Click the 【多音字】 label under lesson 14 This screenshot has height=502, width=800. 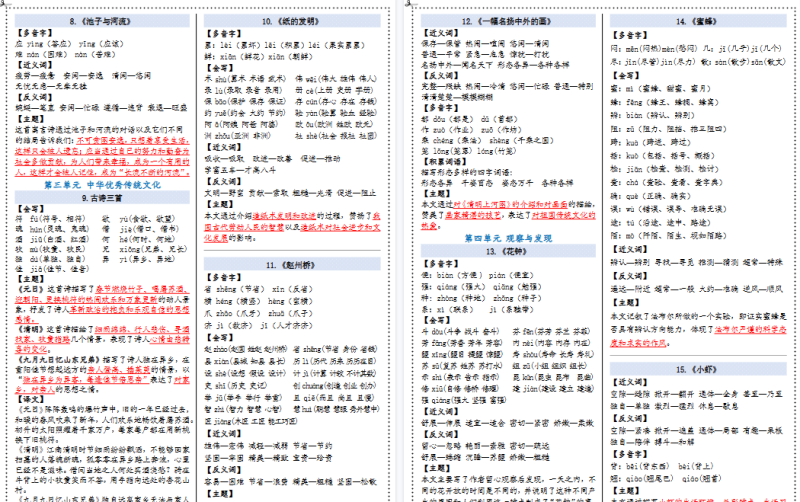click(629, 35)
